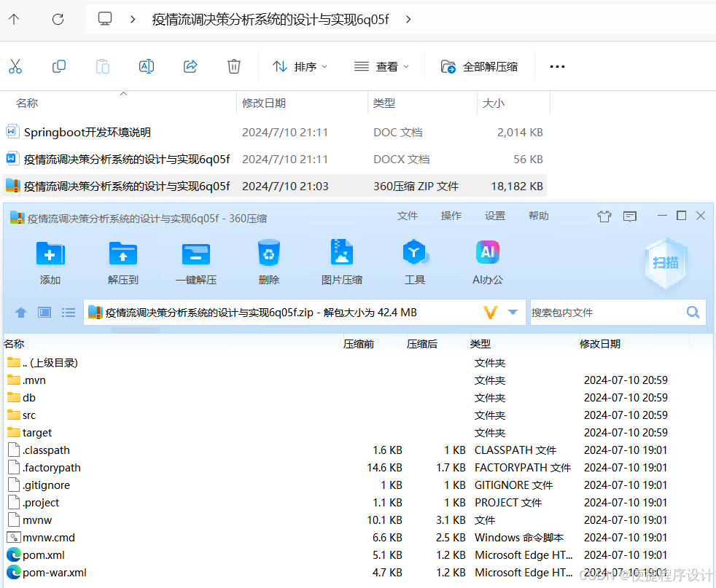Image resolution: width=716 pixels, height=588 pixels.
Task: Open the 排序 sort dropdown
Action: point(300,66)
